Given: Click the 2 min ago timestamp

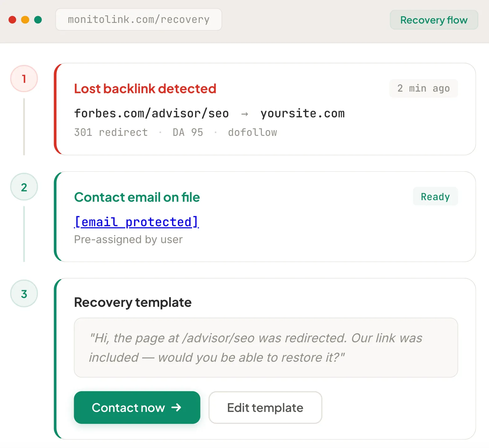Looking at the screenshot, I should pos(423,88).
